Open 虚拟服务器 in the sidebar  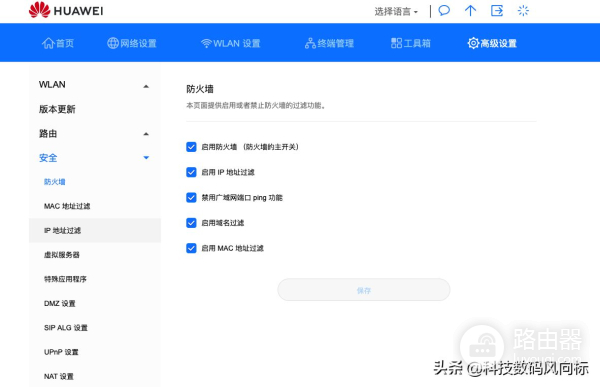click(x=62, y=255)
